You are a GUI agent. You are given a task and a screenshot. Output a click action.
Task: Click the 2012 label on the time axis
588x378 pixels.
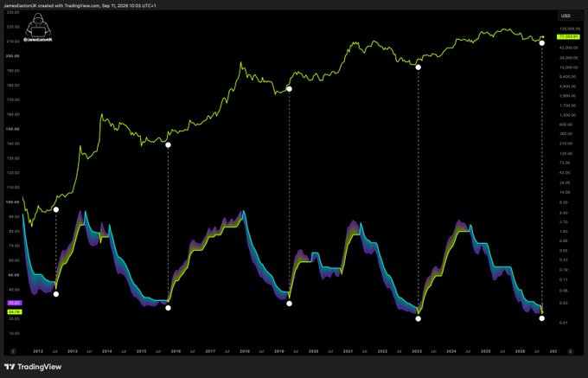tap(38, 351)
